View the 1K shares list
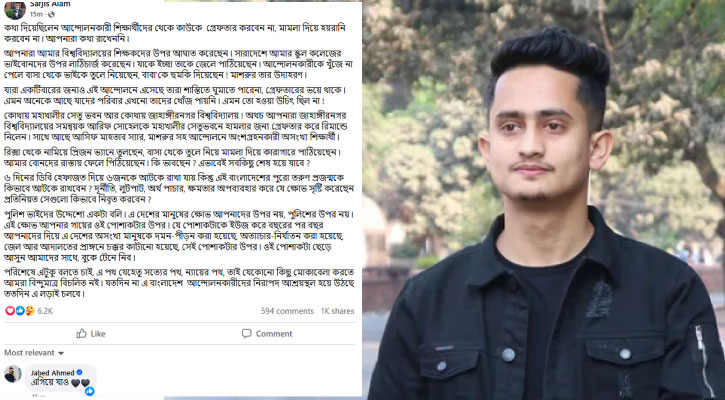 tap(338, 311)
